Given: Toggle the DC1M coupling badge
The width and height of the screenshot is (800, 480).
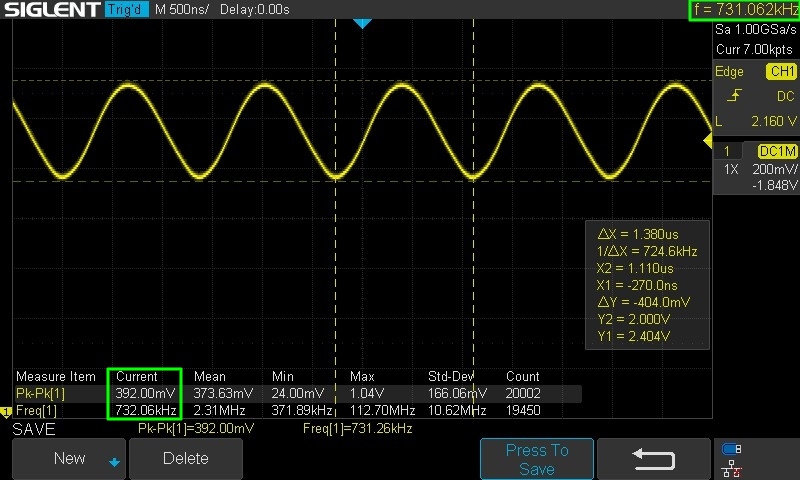Looking at the screenshot, I should (x=777, y=151).
